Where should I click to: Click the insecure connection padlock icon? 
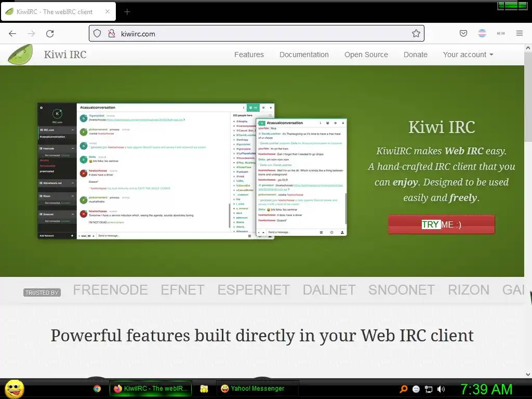click(112, 34)
